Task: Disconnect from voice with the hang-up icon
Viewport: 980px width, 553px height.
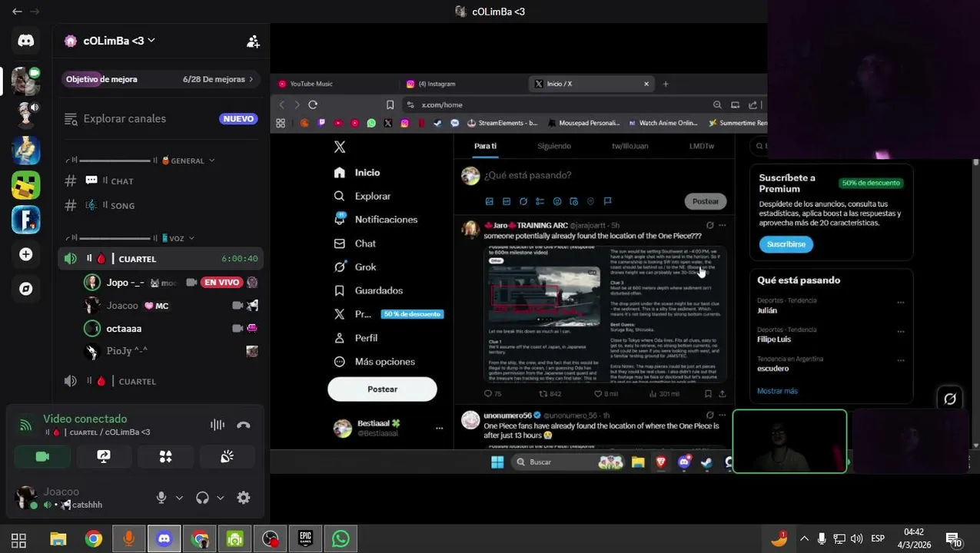Action: point(244,425)
